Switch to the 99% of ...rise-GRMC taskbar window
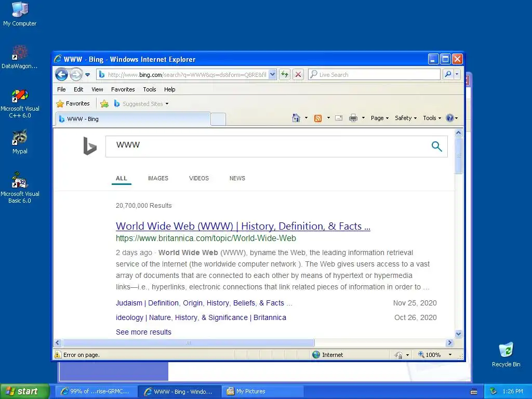The width and height of the screenshot is (532, 399). point(96,391)
